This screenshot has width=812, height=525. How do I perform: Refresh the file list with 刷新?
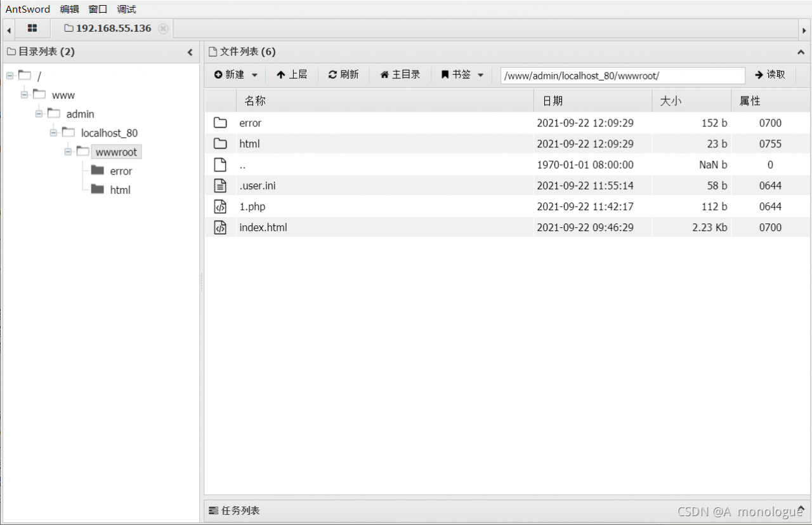coord(343,75)
